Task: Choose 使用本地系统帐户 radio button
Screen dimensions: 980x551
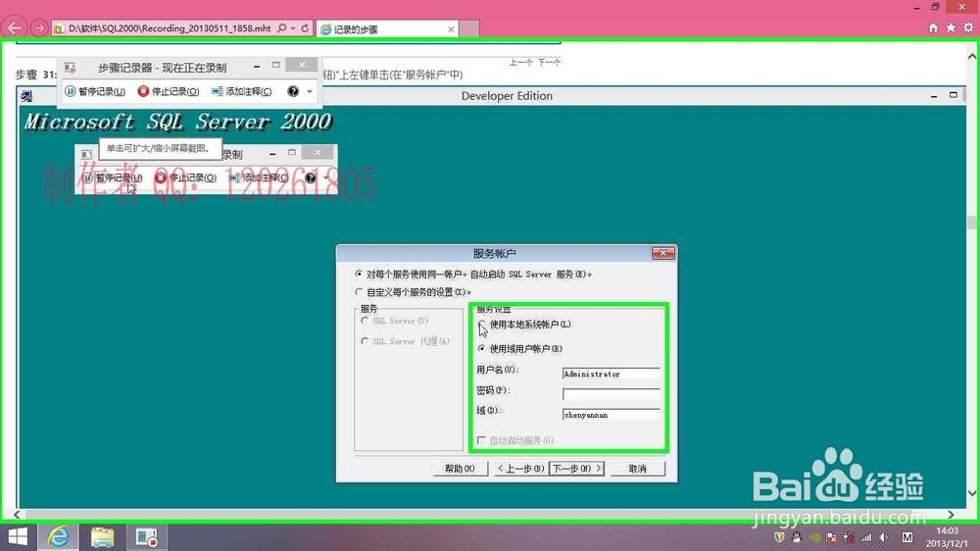Action: click(x=482, y=324)
